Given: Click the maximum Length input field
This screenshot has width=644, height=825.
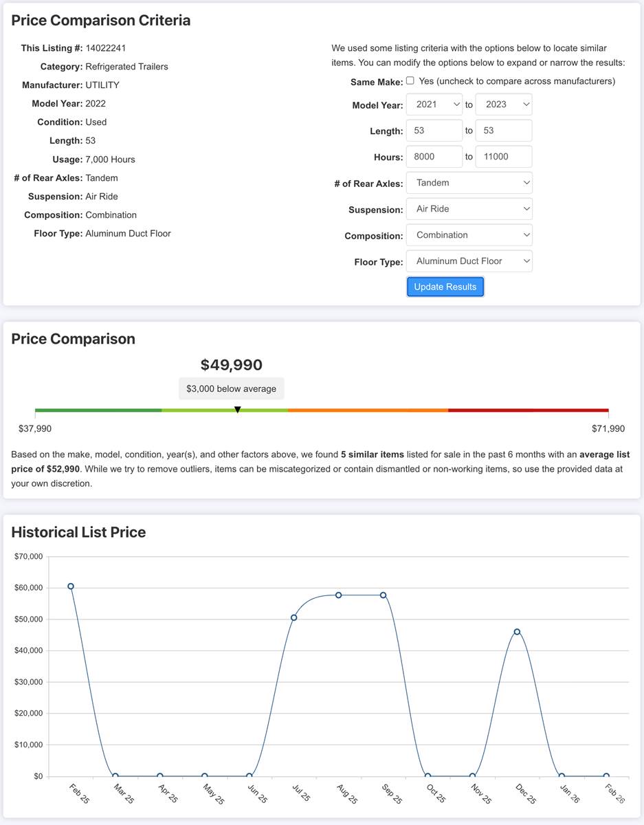Looking at the screenshot, I should pos(503,131).
